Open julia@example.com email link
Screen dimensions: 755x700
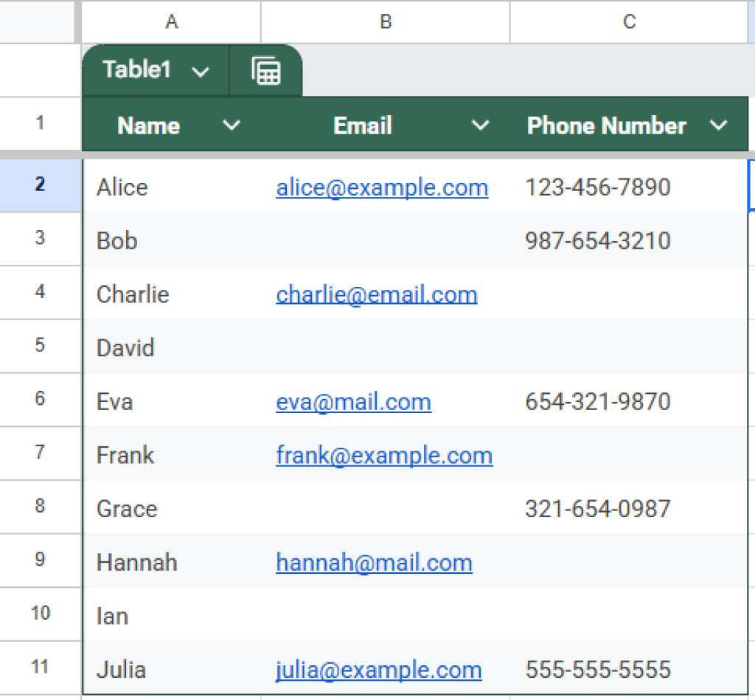[377, 670]
